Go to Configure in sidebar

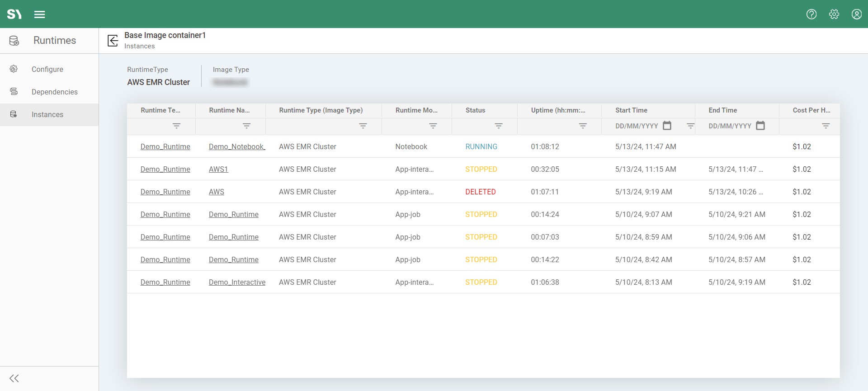(x=47, y=69)
